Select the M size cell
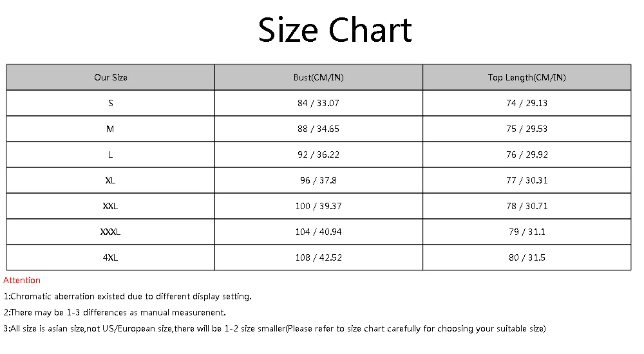Viewport: 644px width, 354px height. point(111,129)
